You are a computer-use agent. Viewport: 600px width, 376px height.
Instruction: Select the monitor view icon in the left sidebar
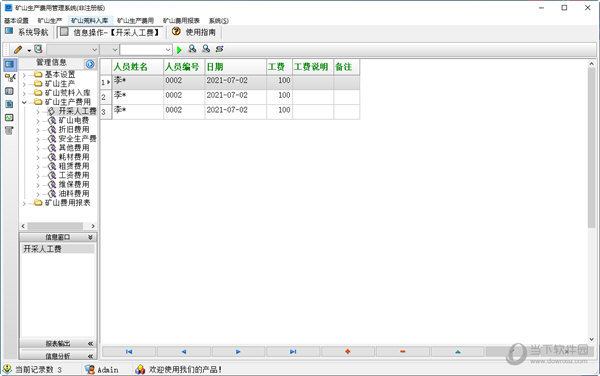point(10,64)
